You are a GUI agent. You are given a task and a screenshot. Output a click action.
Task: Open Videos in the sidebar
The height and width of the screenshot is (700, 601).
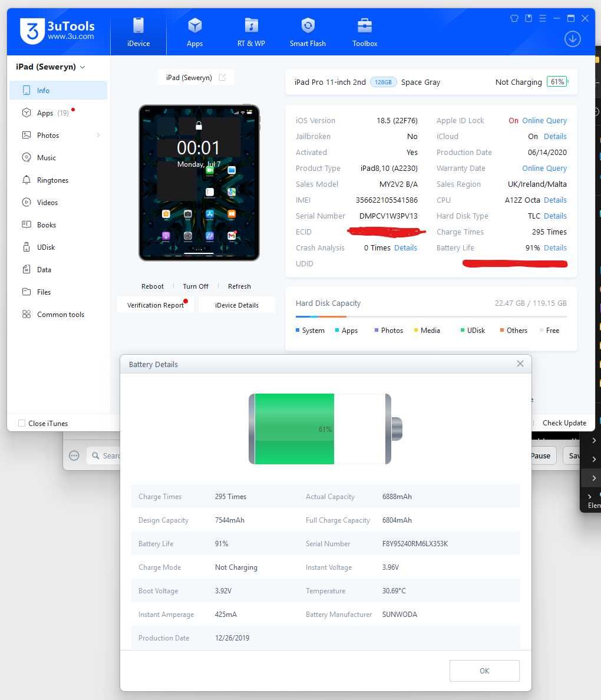[58, 202]
